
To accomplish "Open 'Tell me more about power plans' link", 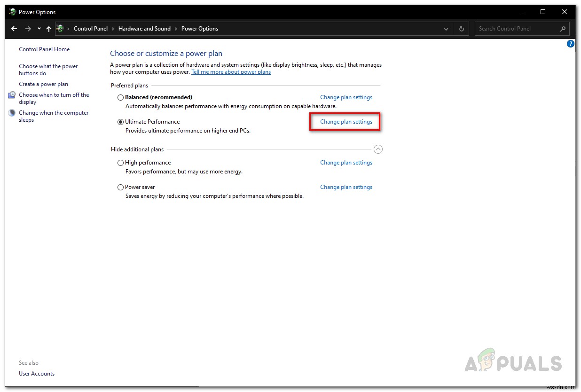I will pyautogui.click(x=231, y=72).
